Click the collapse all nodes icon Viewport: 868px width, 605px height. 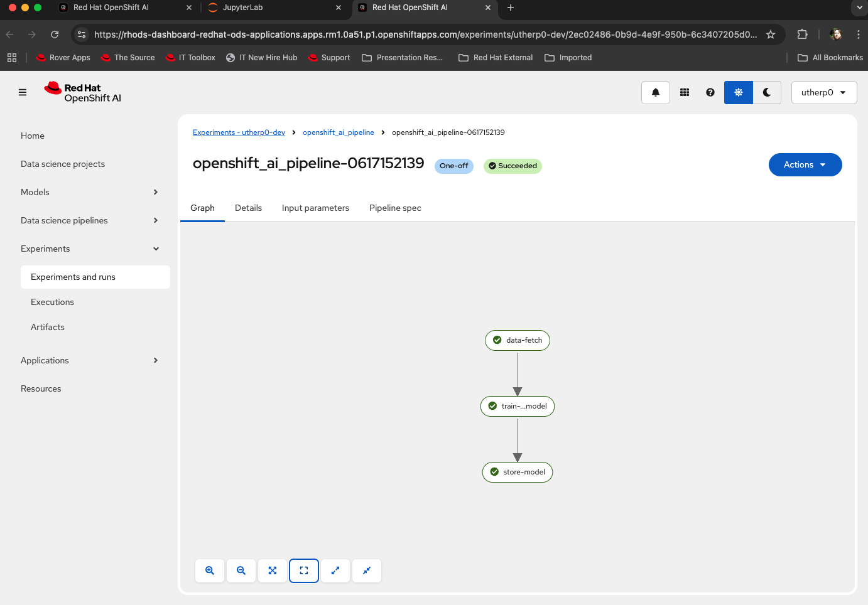367,570
